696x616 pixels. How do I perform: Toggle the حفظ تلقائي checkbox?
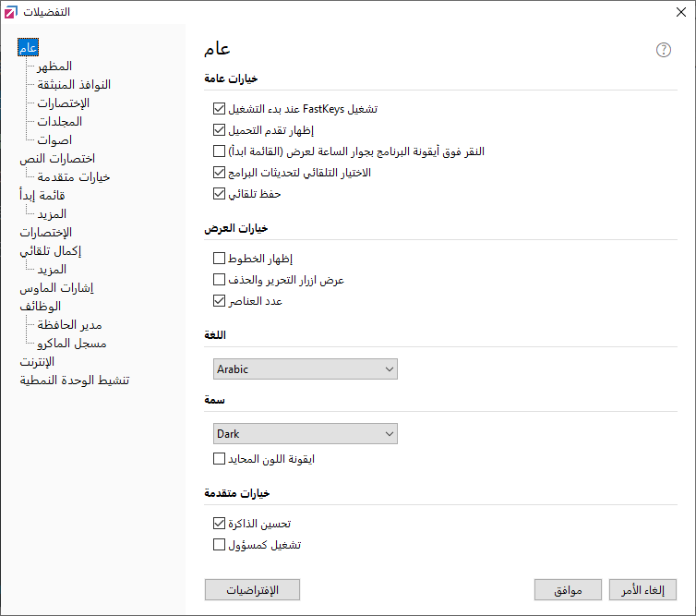[219, 194]
